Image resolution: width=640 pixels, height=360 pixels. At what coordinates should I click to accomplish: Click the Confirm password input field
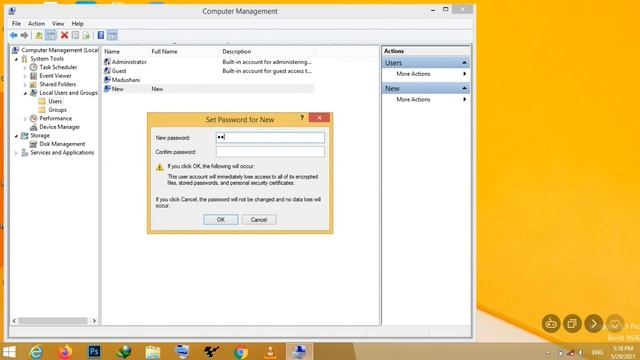click(270, 152)
